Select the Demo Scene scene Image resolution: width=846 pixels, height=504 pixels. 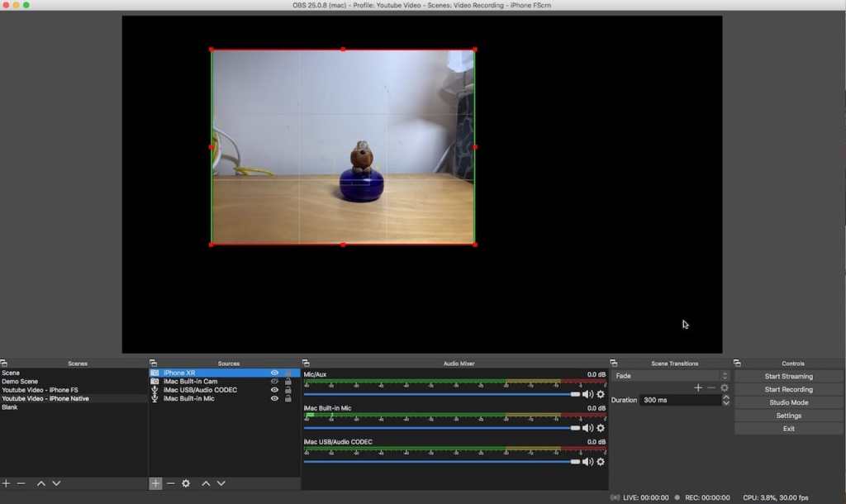(x=20, y=382)
